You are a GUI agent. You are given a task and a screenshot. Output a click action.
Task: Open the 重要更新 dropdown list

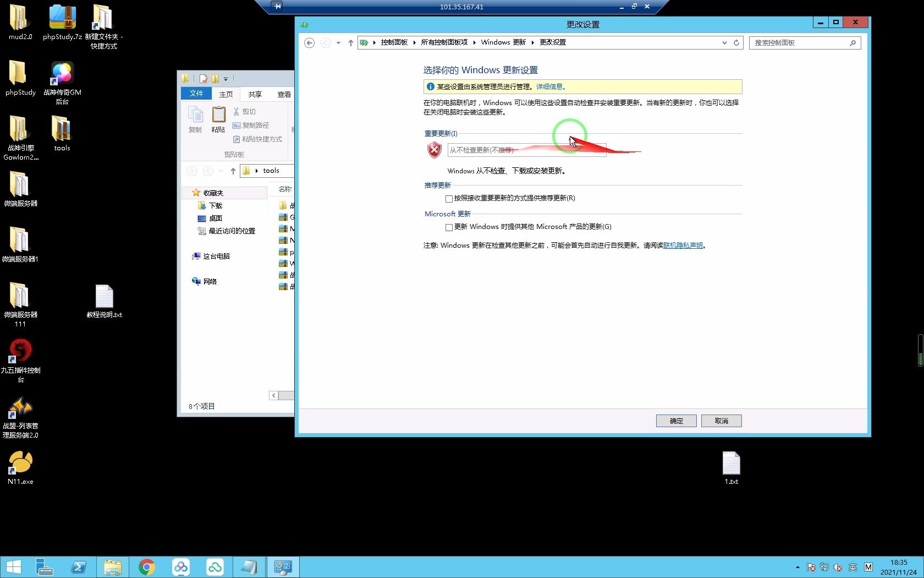click(x=527, y=150)
